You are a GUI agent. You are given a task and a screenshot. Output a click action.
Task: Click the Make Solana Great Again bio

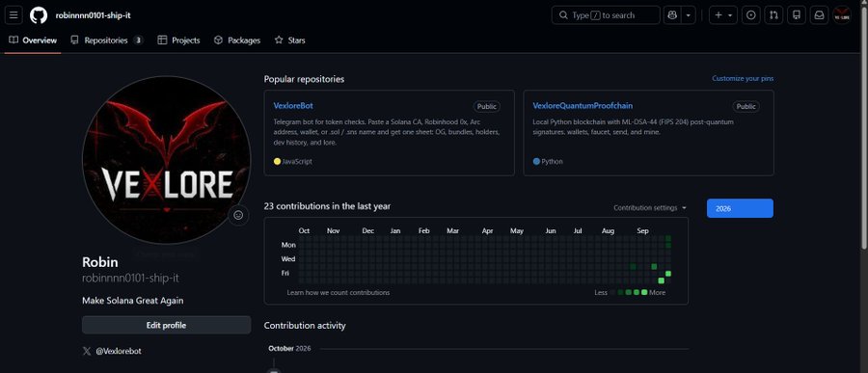tap(133, 301)
